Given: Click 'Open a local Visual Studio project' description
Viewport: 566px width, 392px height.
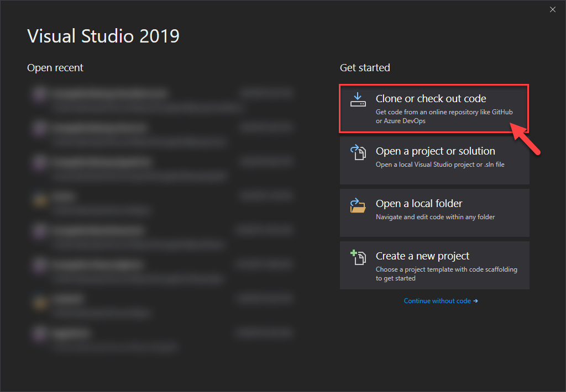Looking at the screenshot, I should point(440,165).
